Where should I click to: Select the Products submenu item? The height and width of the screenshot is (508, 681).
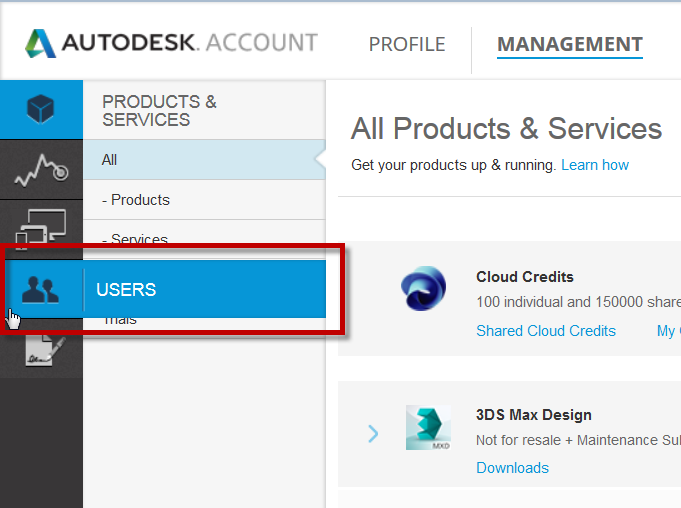[x=204, y=200]
